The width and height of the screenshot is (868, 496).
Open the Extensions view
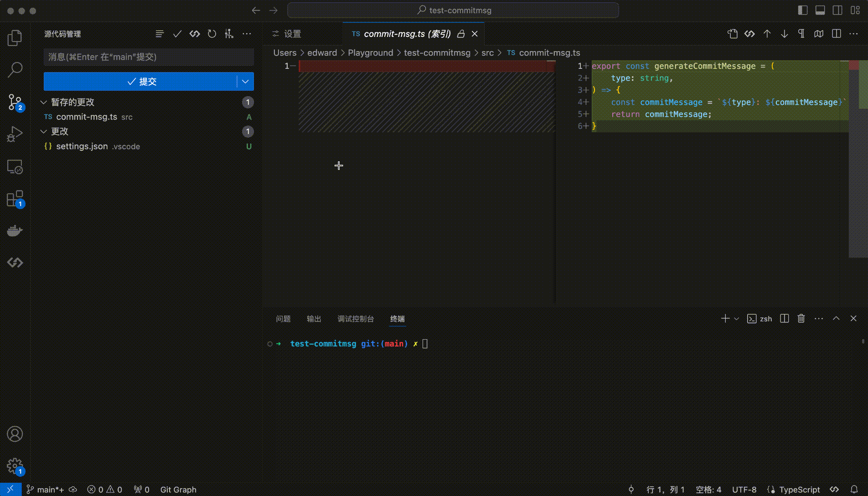[15, 199]
